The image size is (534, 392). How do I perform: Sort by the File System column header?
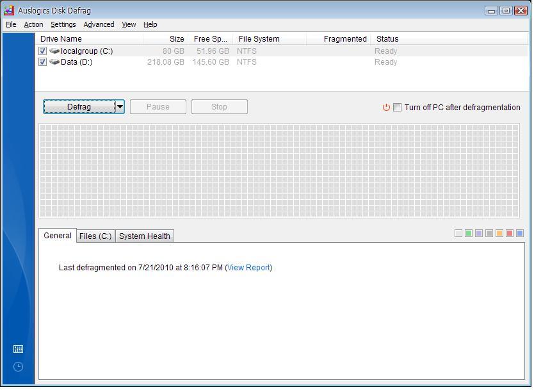pyautogui.click(x=270, y=39)
